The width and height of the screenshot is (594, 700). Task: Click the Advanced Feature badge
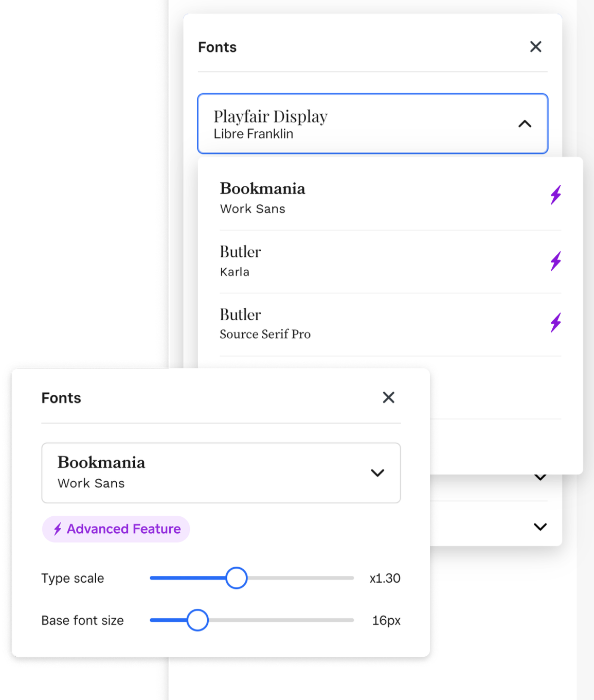(116, 529)
